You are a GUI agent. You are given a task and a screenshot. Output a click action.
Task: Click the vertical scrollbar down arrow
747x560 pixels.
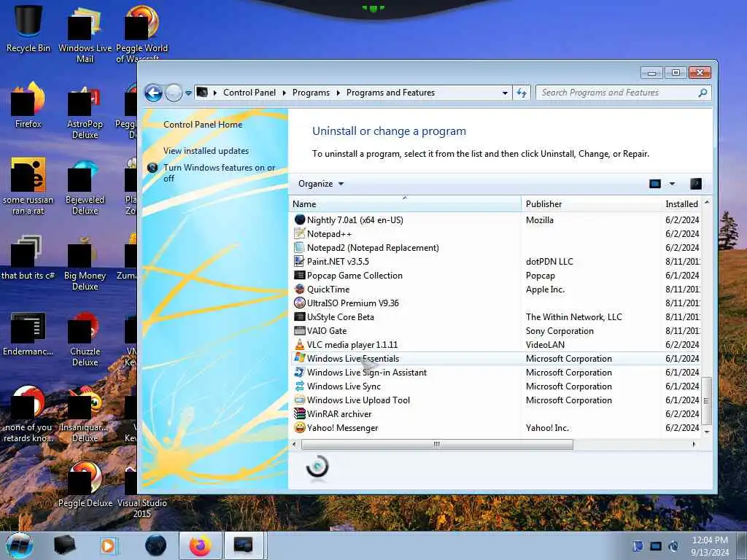click(x=707, y=432)
